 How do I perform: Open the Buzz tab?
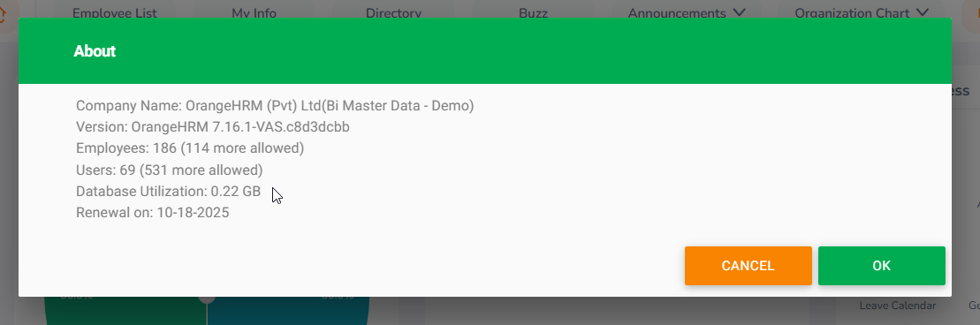(x=533, y=13)
